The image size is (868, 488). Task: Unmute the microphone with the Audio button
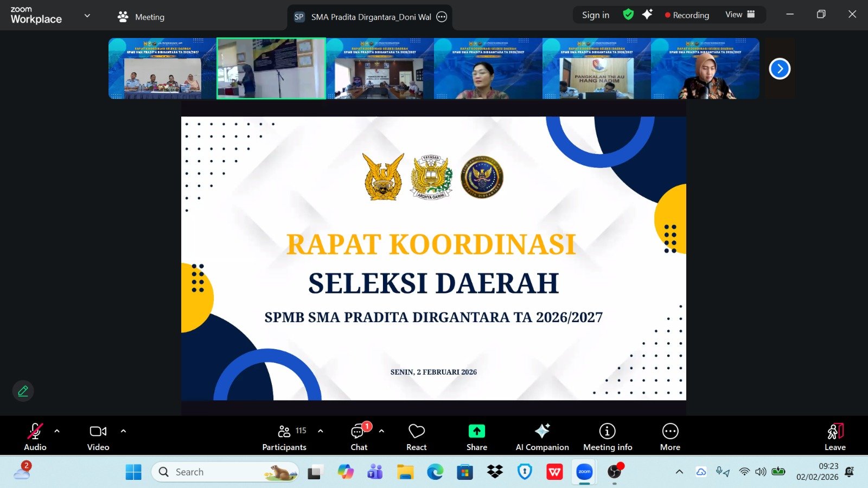(x=35, y=436)
